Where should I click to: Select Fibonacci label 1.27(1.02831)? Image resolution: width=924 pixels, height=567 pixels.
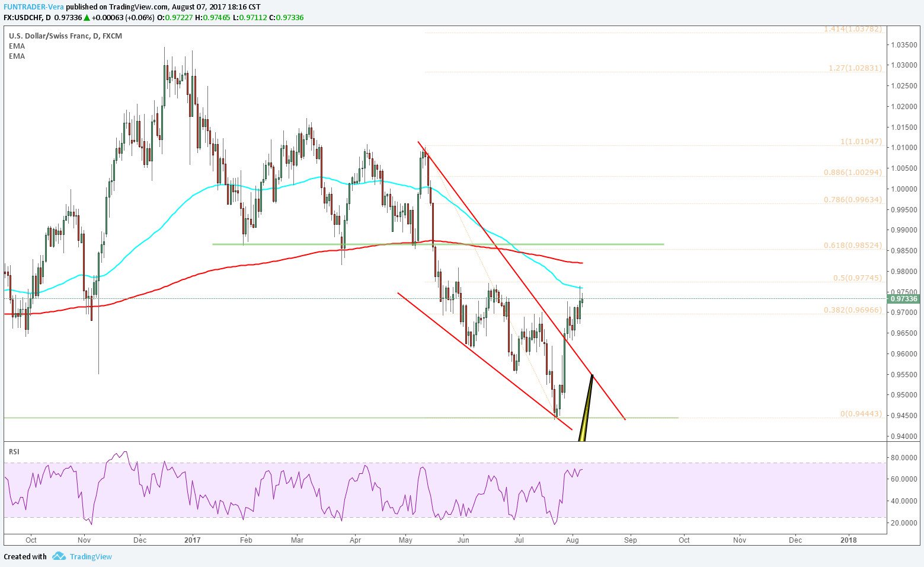[x=855, y=68]
